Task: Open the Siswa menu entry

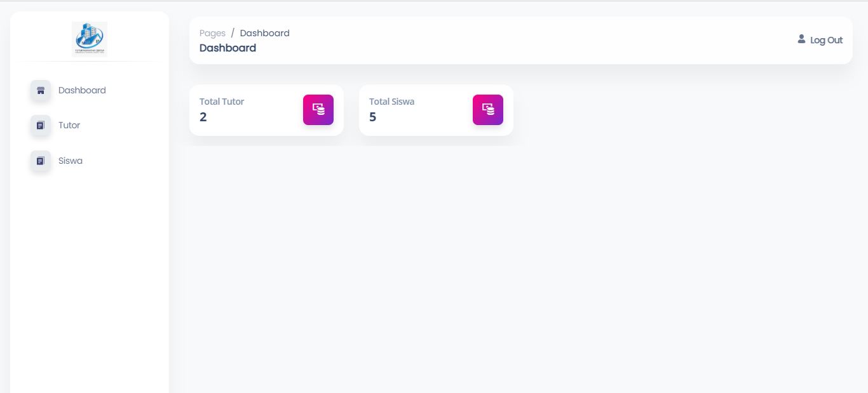Action: 71,161
